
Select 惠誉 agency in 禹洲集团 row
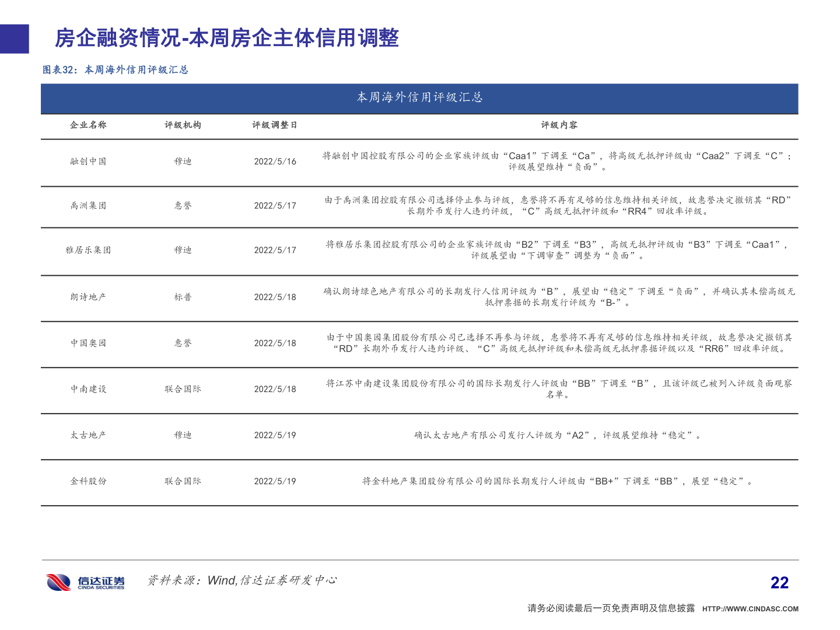183,206
